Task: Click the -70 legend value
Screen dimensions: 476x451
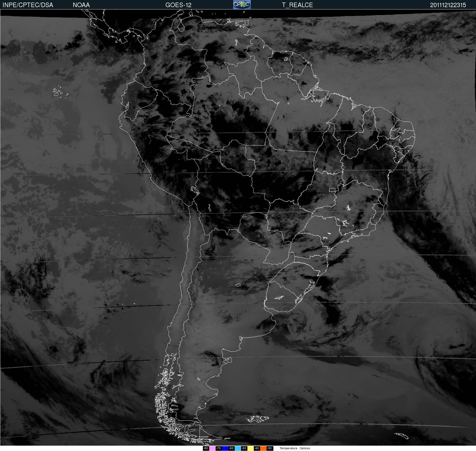Action: click(x=219, y=448)
